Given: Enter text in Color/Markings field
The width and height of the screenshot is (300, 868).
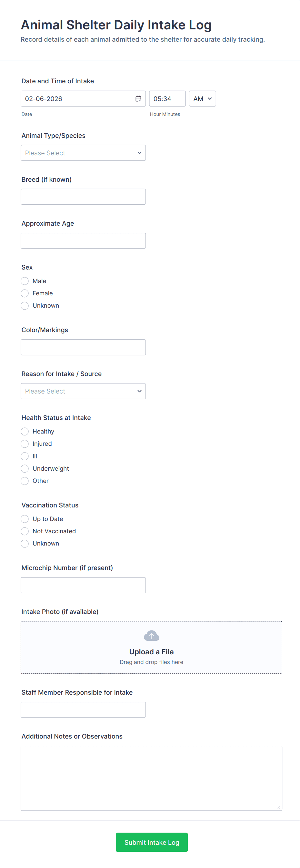Looking at the screenshot, I should click(83, 347).
